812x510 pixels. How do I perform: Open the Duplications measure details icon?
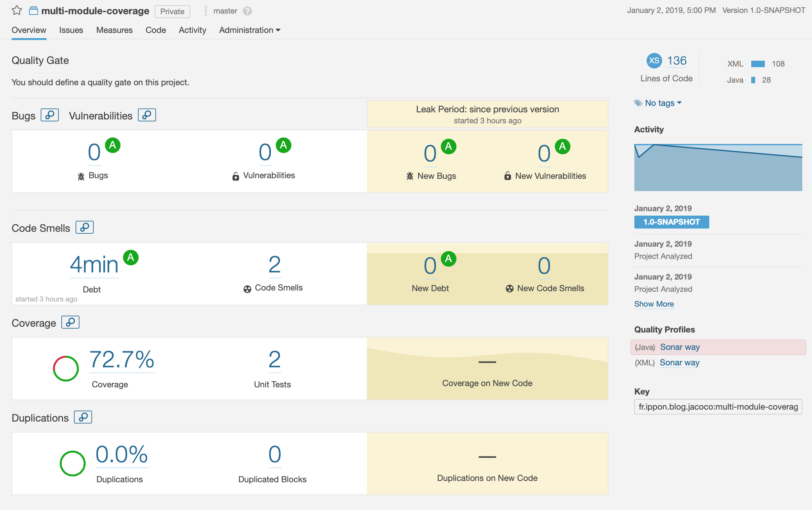click(83, 417)
